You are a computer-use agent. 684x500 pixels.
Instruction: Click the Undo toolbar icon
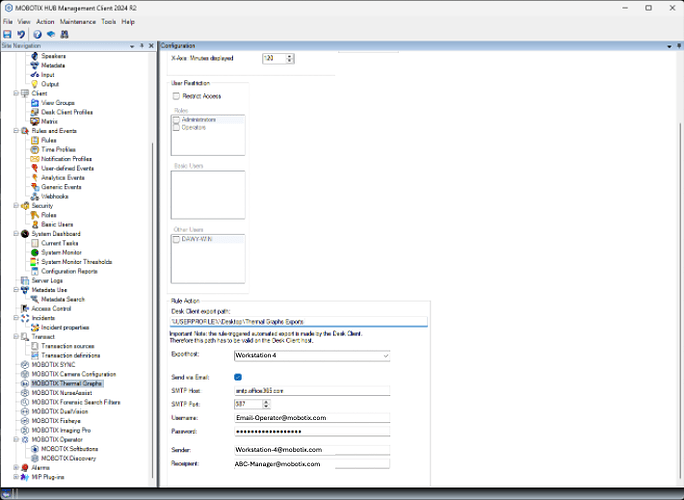21,34
